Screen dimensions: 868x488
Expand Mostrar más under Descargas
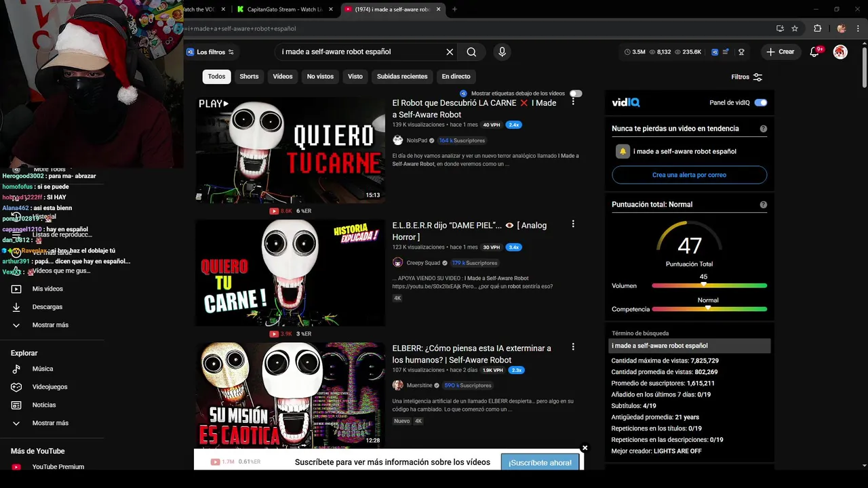pos(52,325)
